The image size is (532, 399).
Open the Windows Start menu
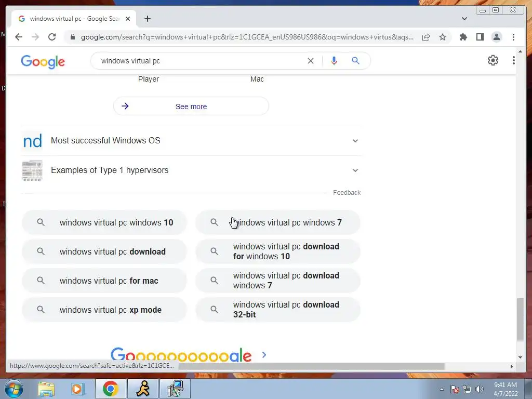point(14,389)
